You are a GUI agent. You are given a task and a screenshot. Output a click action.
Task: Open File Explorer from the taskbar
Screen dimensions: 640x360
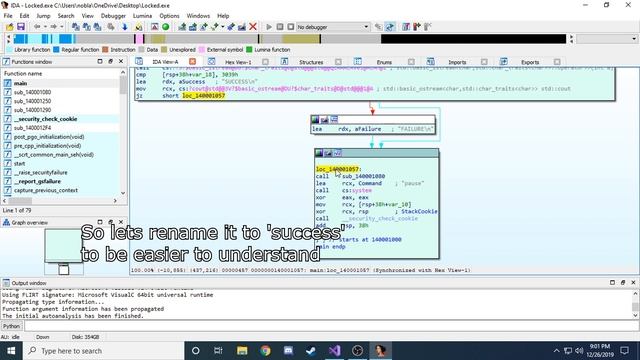click(242, 351)
